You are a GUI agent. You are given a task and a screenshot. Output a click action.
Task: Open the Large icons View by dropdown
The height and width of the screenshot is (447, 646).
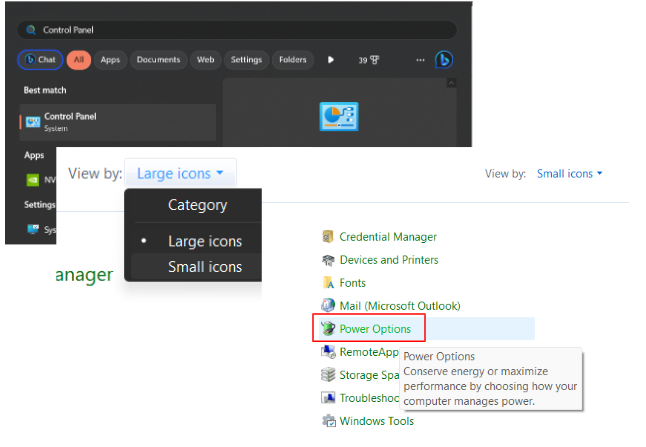180,173
